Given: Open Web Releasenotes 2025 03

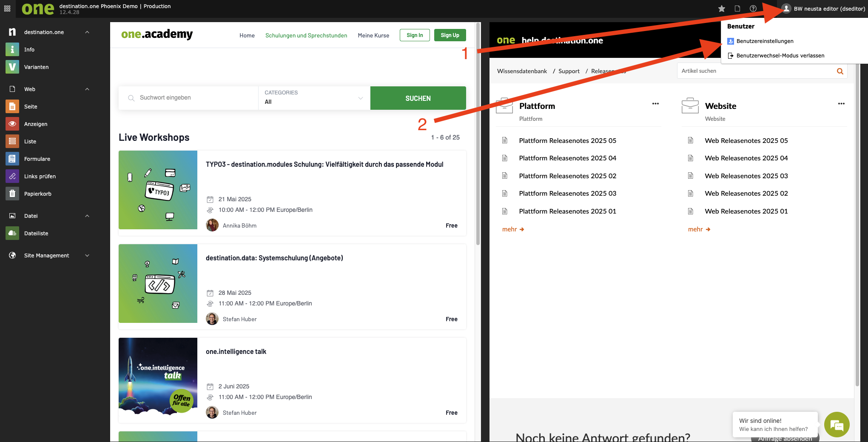Looking at the screenshot, I should tap(746, 176).
